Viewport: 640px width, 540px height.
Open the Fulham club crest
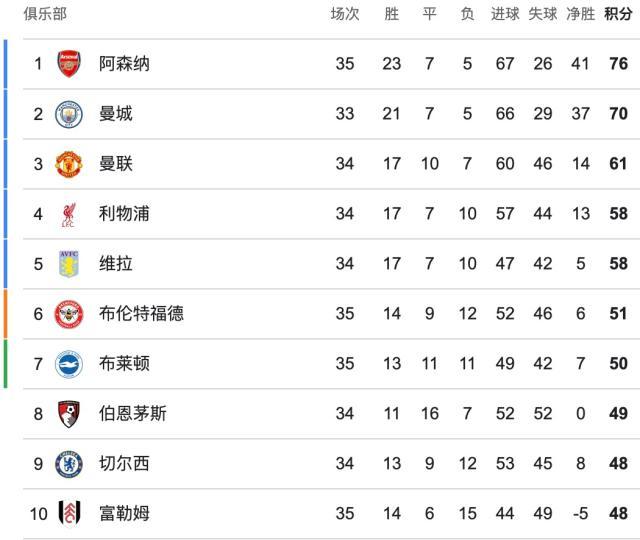(x=69, y=513)
